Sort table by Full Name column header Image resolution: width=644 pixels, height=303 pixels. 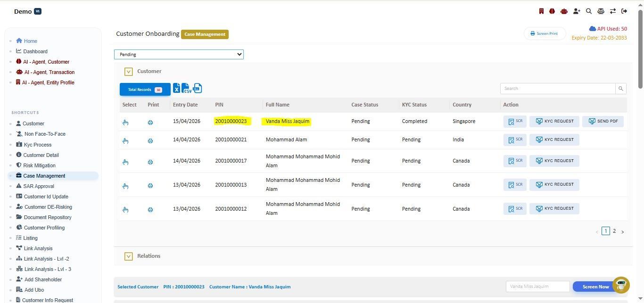pyautogui.click(x=278, y=105)
